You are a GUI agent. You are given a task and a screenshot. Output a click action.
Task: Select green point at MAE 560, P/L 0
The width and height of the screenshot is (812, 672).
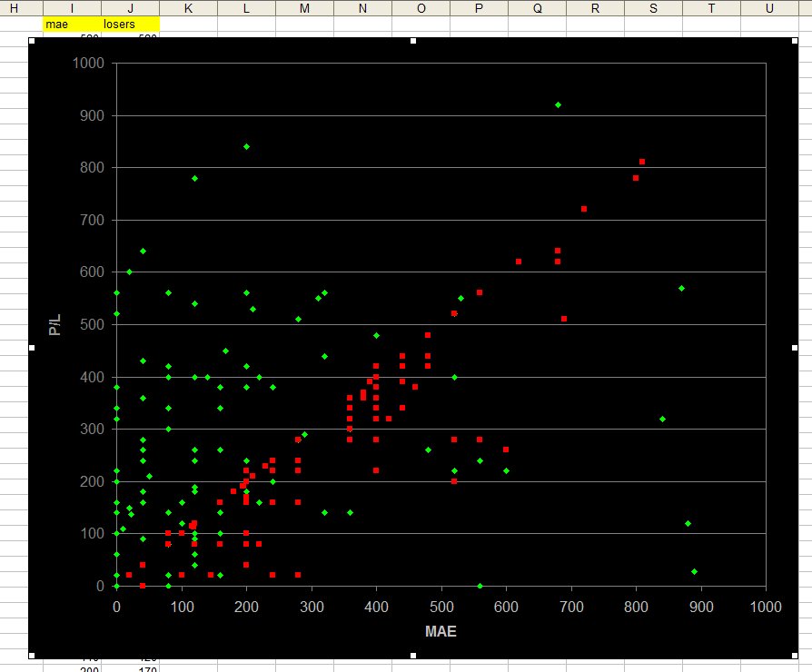[x=480, y=586]
